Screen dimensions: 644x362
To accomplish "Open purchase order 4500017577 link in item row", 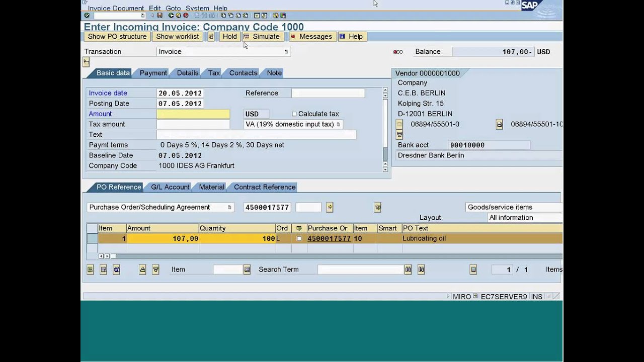I will 329,239.
